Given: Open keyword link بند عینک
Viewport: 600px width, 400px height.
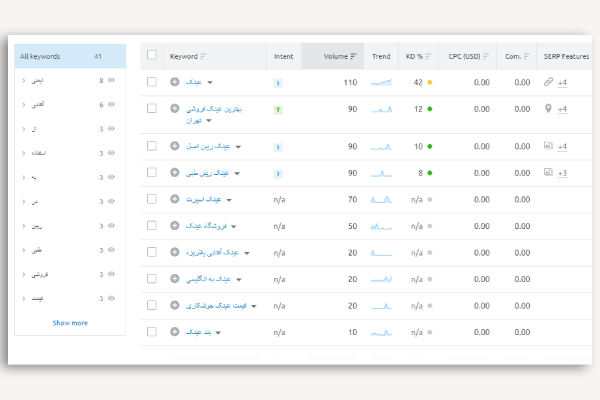Looking at the screenshot, I should point(199,332).
